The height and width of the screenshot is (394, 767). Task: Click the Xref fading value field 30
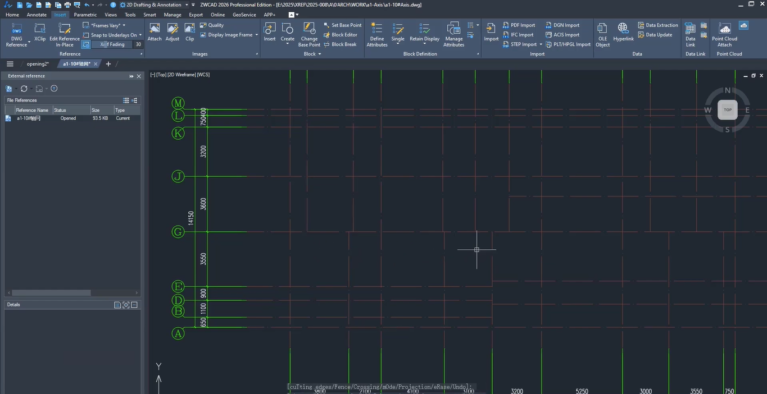point(138,45)
